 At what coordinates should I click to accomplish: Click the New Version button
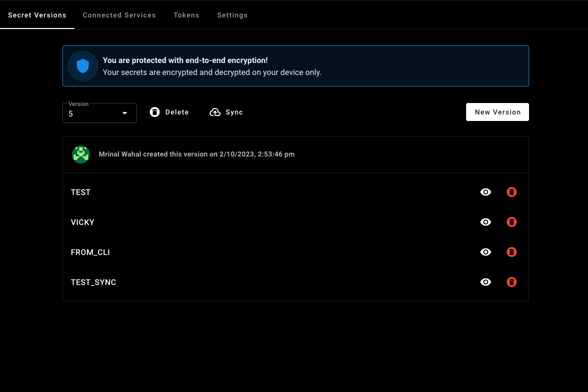point(497,112)
